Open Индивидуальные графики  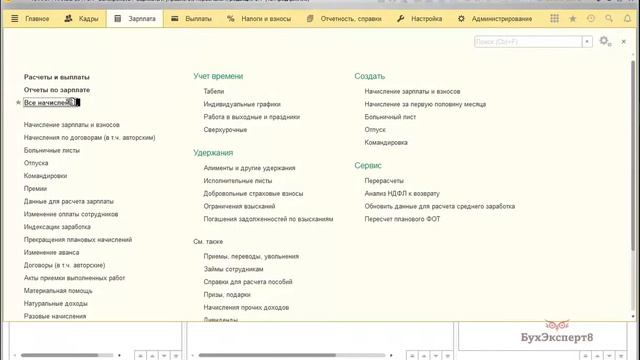(242, 104)
